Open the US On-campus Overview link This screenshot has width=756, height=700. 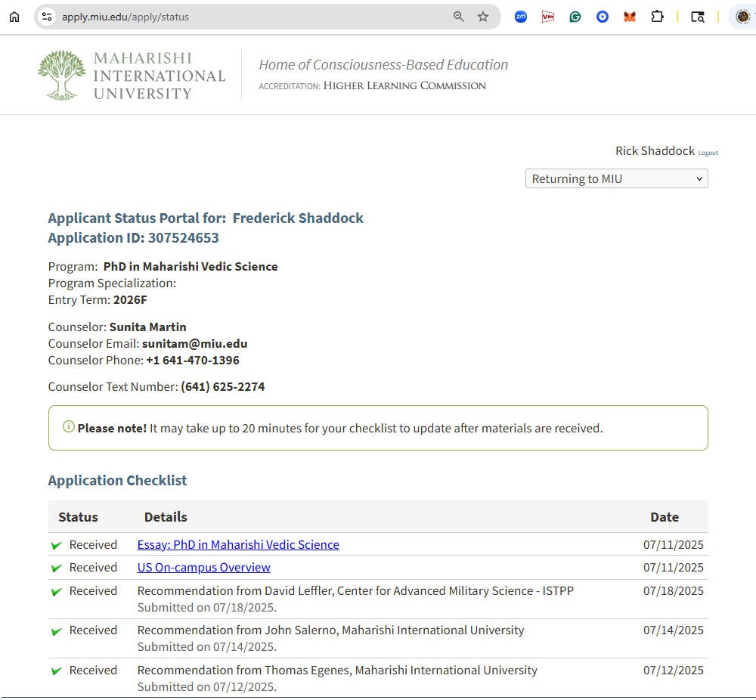[204, 568]
